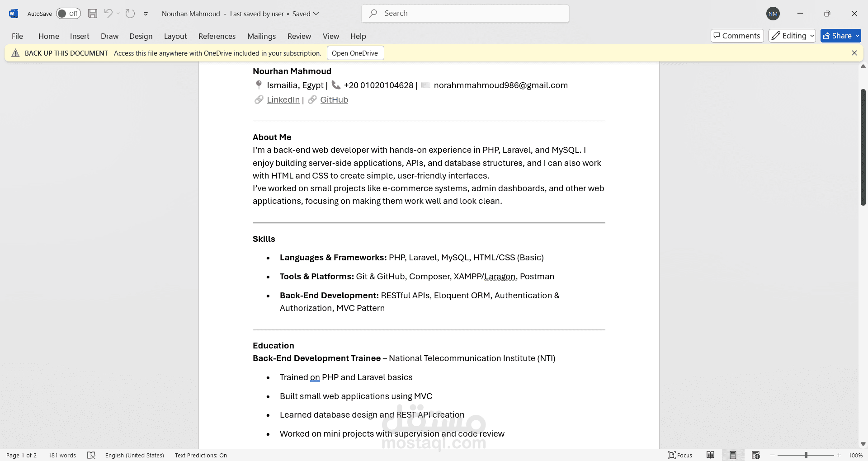
Task: Click the scroll up arrow
Action: (863, 66)
